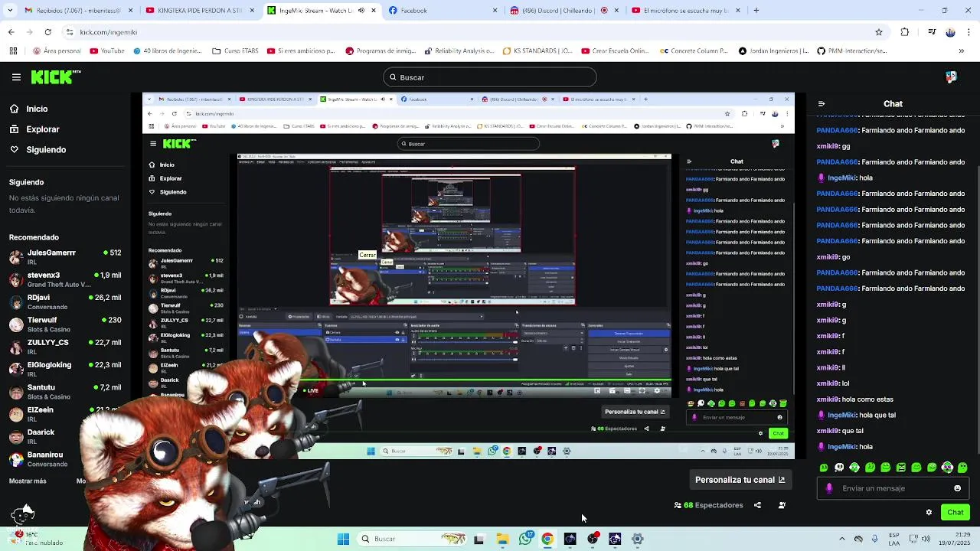The width and height of the screenshot is (980, 551).
Task: Click browser back arrow
Action: click(x=11, y=32)
